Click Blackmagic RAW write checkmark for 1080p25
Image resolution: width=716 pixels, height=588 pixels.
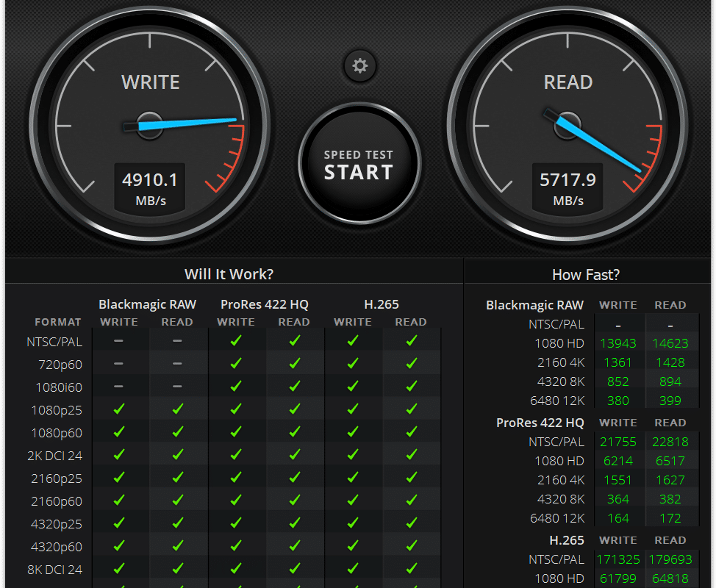119,409
